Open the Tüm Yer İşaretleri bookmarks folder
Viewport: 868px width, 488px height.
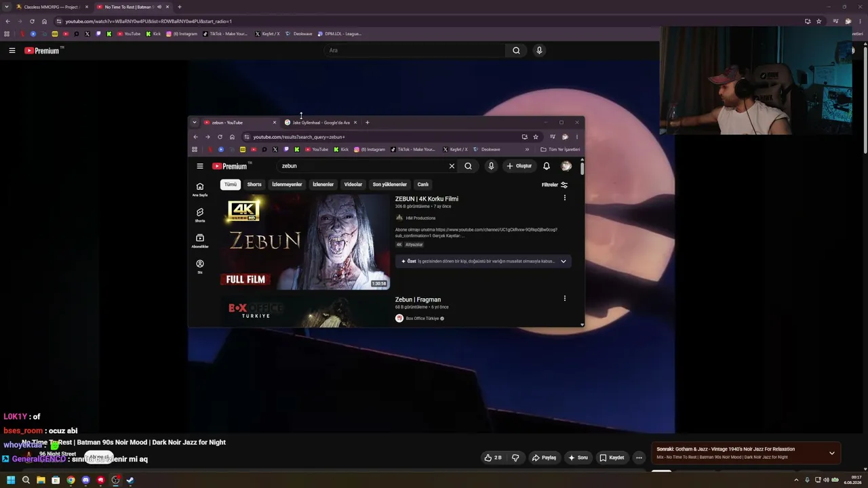(560, 150)
